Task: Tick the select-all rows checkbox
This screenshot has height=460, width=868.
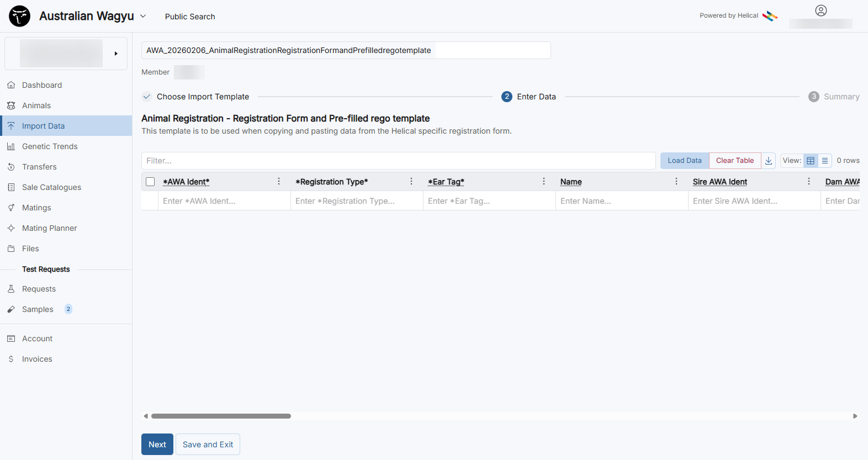Action: (150, 182)
